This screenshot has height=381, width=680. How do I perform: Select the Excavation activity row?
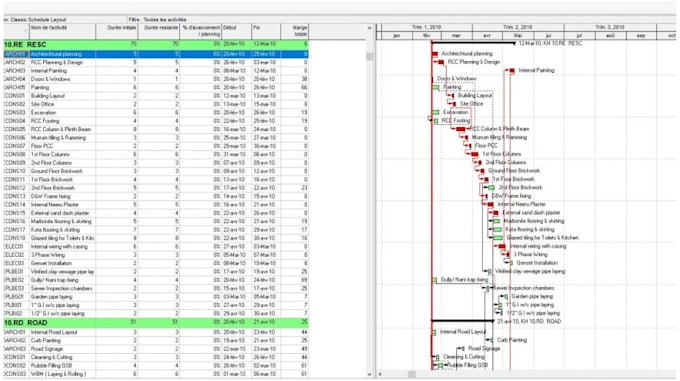(x=156, y=113)
